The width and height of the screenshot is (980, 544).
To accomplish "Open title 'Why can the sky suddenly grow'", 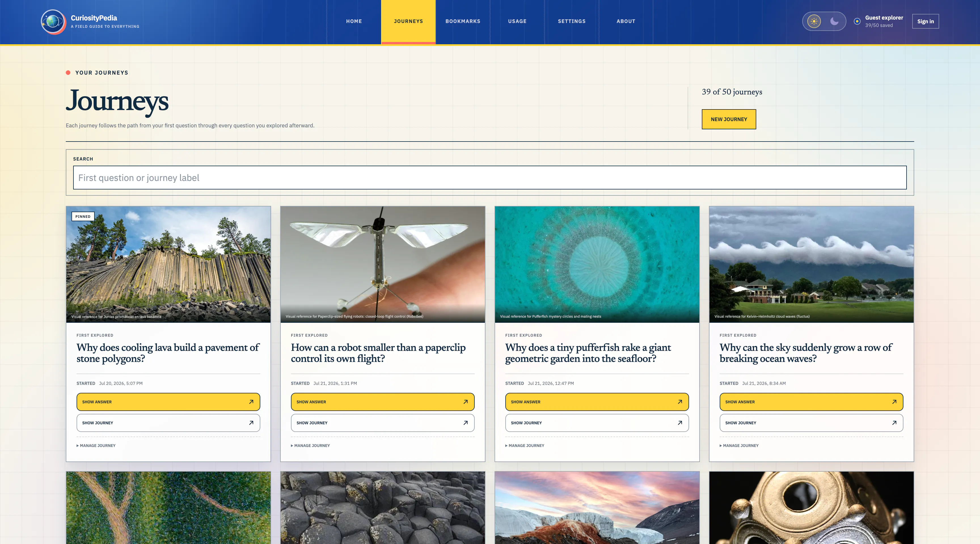I will (806, 353).
